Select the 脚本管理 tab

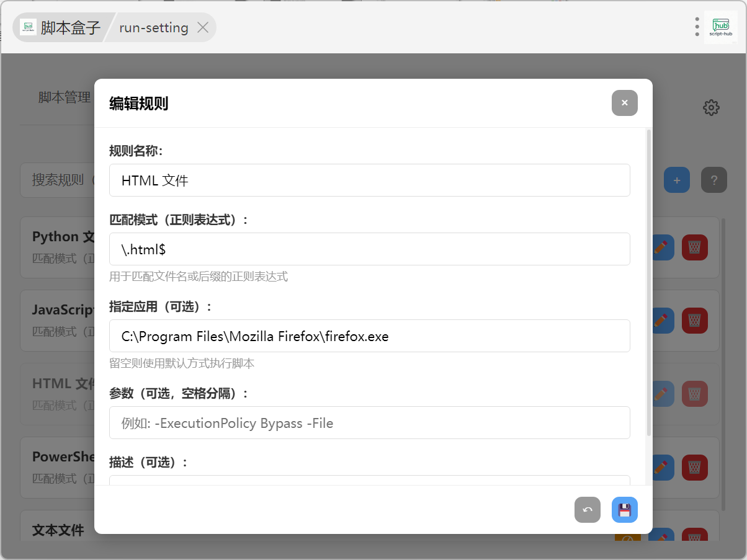tap(65, 97)
